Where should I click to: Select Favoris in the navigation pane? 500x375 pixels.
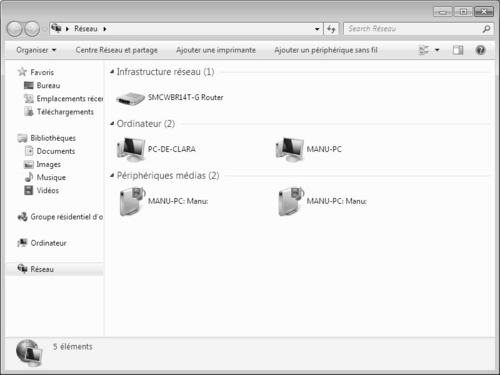coord(42,72)
